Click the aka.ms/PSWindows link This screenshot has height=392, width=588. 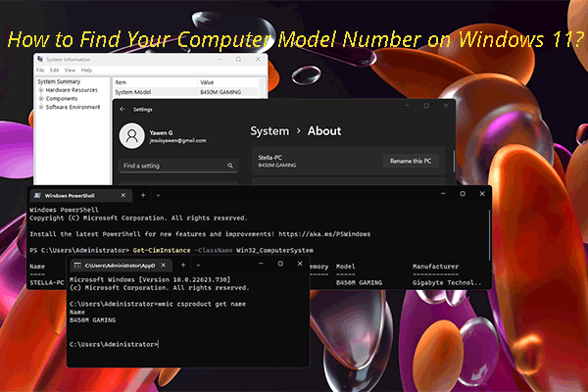tap(324, 234)
